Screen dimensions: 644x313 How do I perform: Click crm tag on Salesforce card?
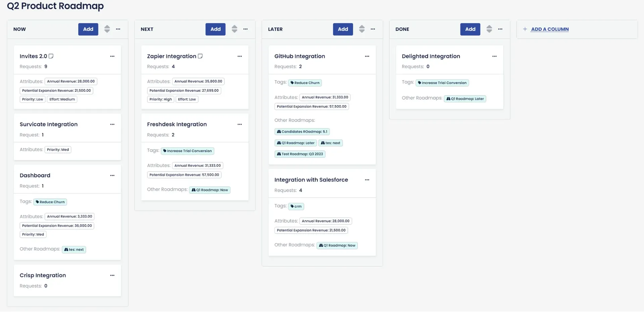pos(296,207)
